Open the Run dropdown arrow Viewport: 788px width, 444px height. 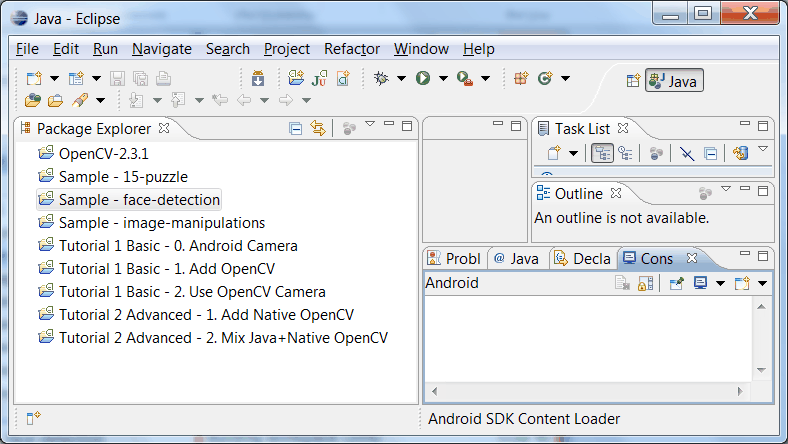[x=443, y=78]
